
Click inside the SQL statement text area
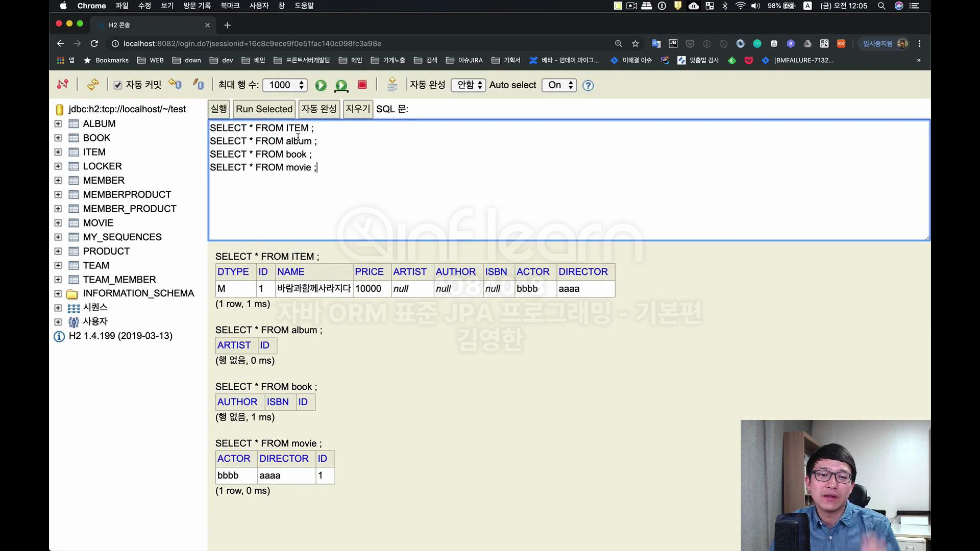point(561,204)
